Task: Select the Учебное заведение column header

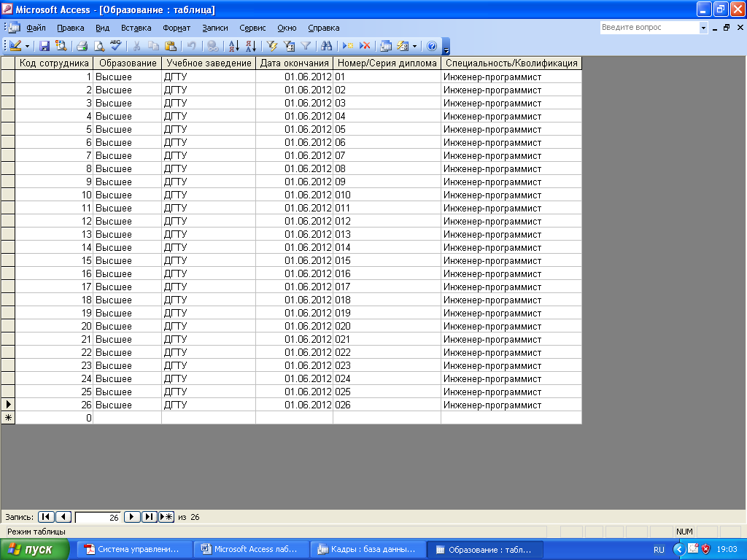Action: 209,63
